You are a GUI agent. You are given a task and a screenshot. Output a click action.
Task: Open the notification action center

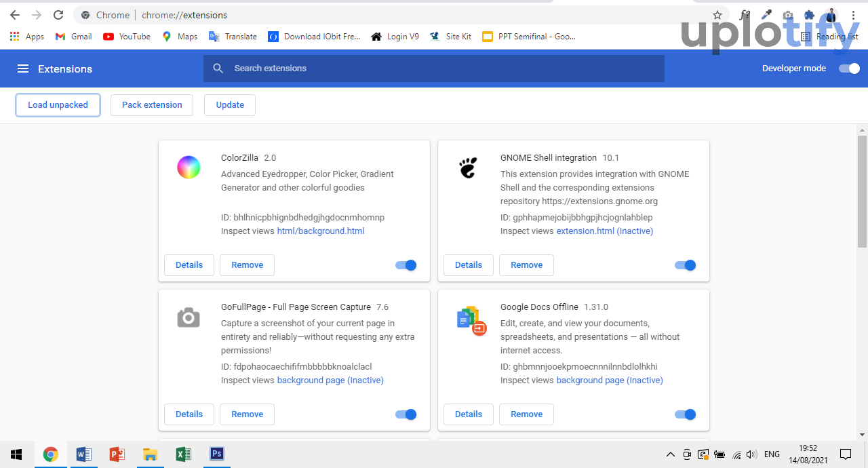[x=846, y=454]
